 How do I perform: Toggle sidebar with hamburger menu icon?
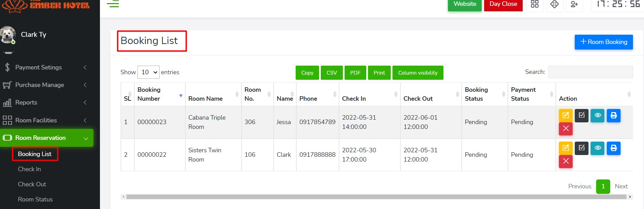click(x=113, y=4)
